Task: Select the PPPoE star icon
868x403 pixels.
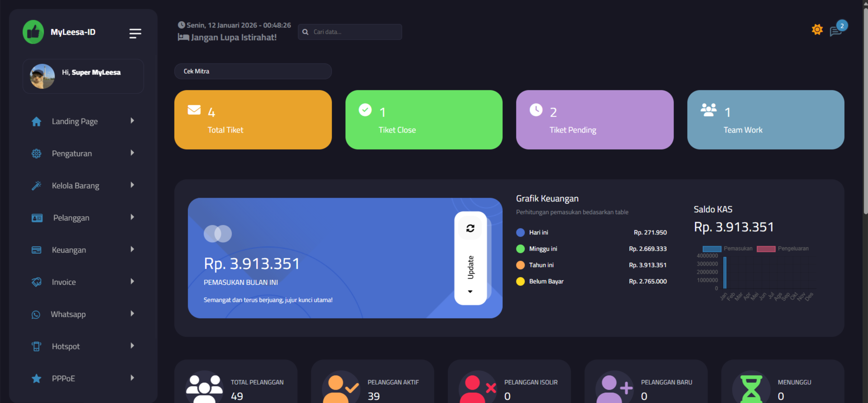Action: [x=36, y=378]
